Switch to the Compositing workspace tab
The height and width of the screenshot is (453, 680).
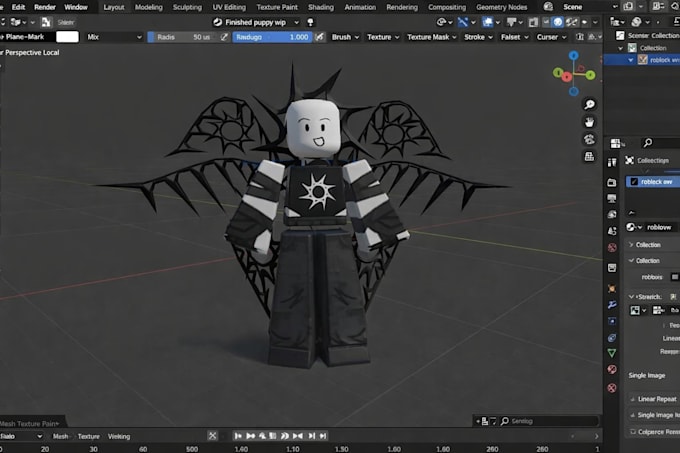point(447,7)
